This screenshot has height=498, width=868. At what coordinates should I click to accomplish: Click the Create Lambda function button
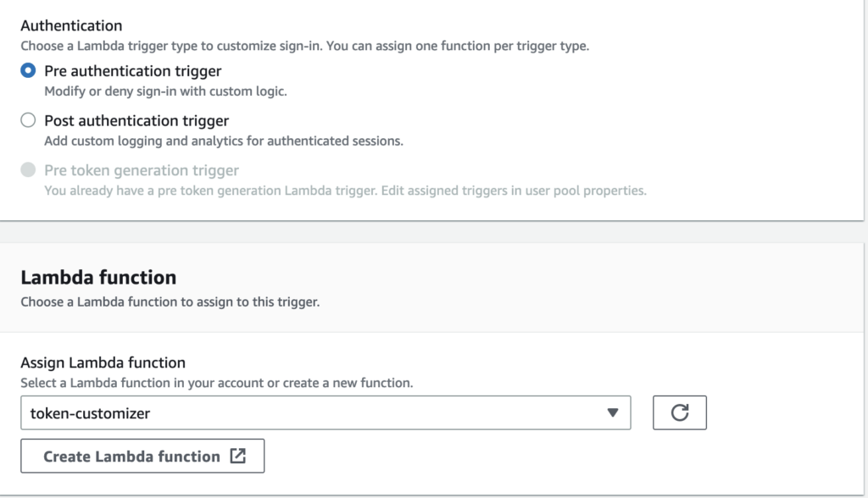(142, 456)
